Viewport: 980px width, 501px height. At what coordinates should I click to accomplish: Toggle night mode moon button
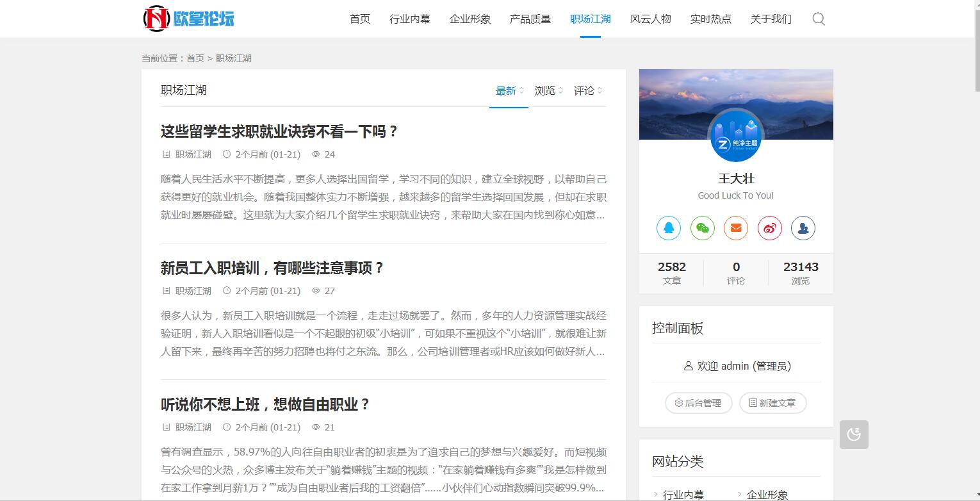854,434
